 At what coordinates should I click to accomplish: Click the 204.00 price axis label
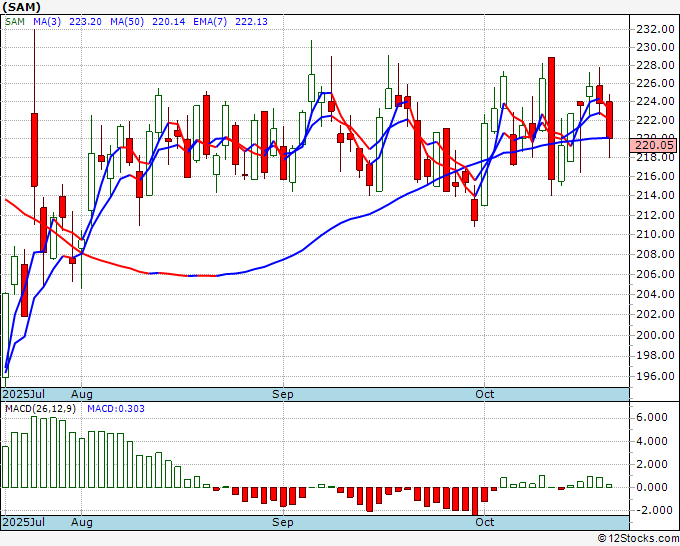pyautogui.click(x=655, y=294)
